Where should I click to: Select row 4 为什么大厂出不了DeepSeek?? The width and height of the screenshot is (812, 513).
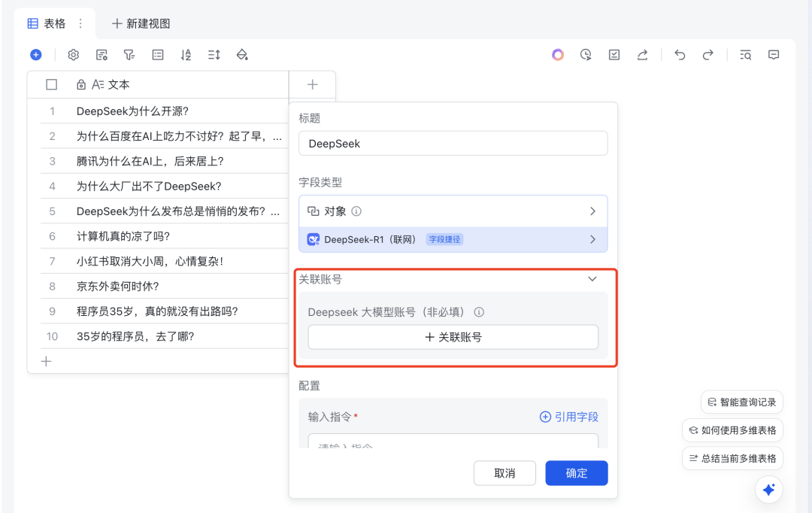pyautogui.click(x=164, y=186)
